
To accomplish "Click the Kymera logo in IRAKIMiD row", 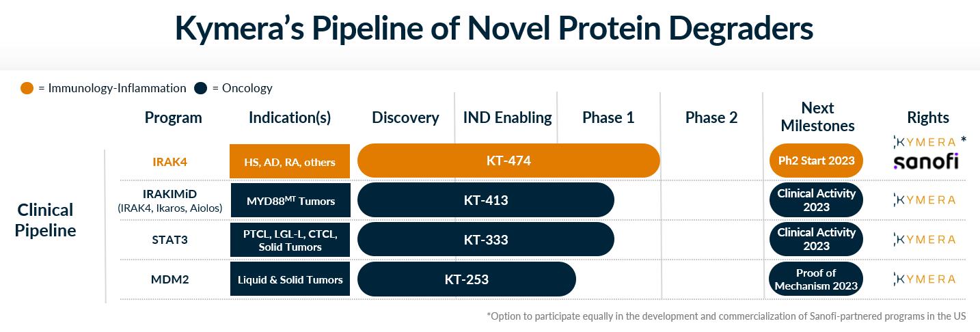I will [x=925, y=199].
